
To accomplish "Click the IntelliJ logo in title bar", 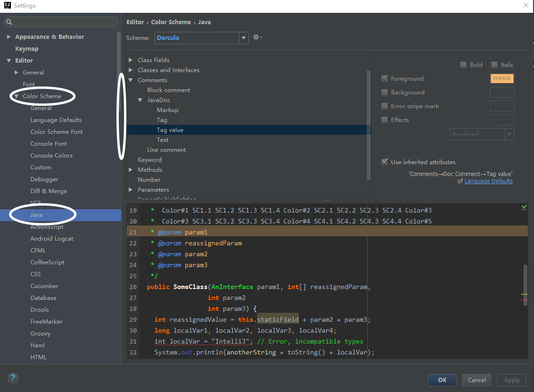I will click(7, 5).
